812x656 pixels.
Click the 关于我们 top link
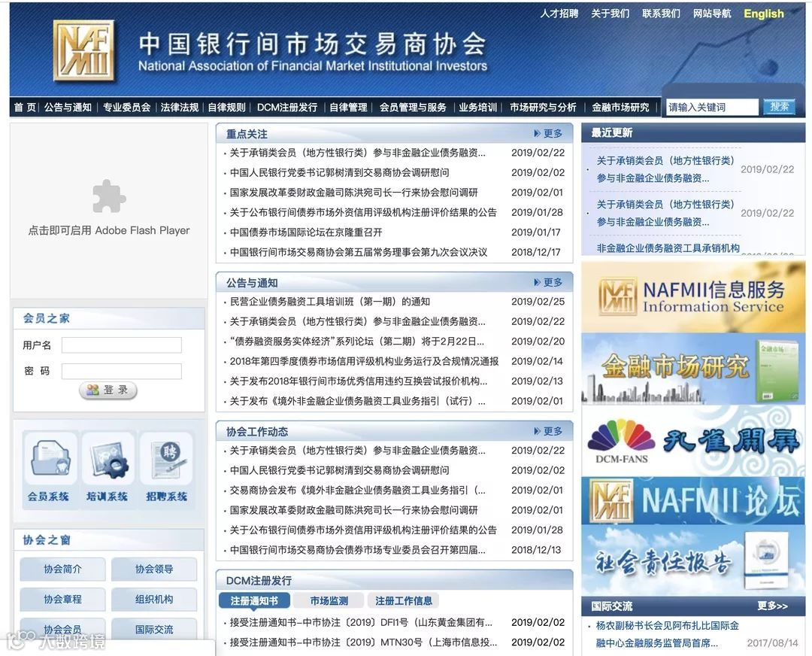coord(610,14)
